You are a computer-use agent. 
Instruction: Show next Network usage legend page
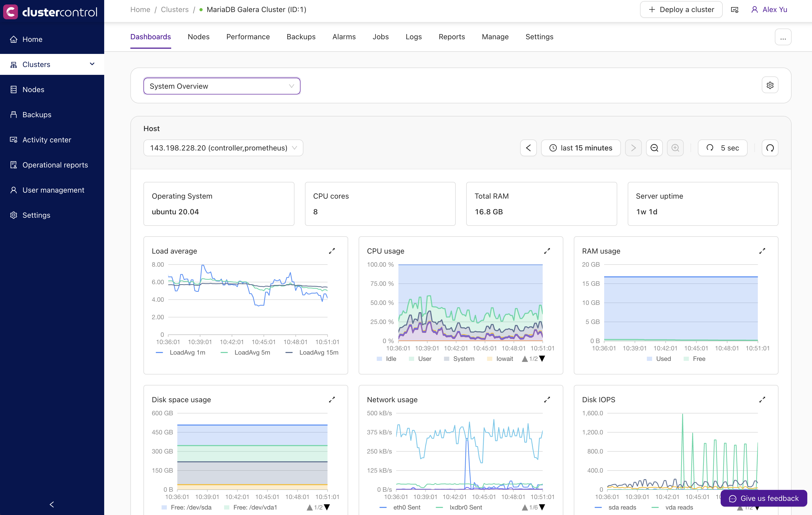pyautogui.click(x=542, y=508)
